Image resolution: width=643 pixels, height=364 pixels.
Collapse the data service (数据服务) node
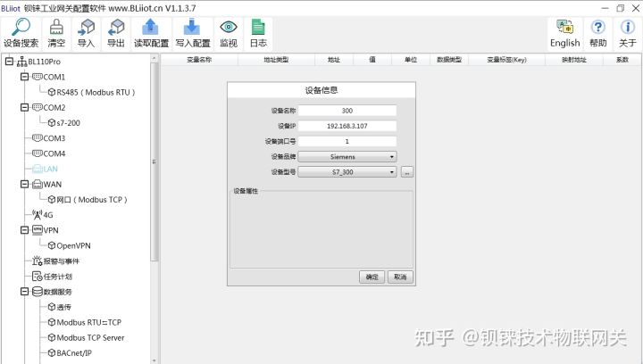tap(25, 292)
